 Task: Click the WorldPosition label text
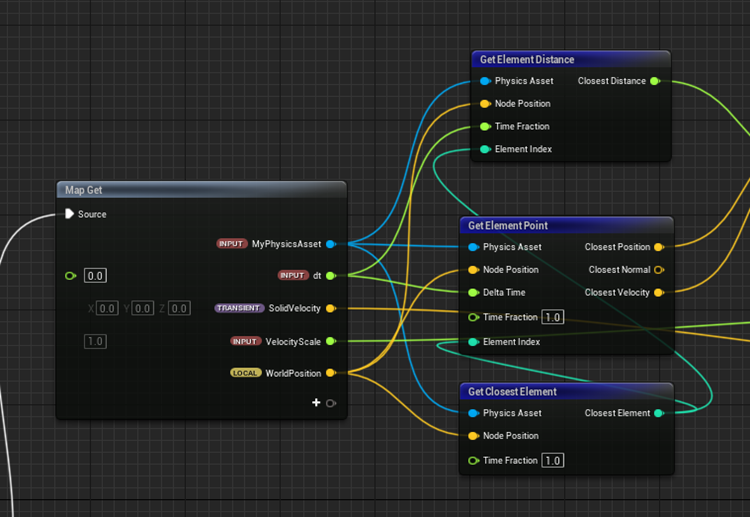click(293, 373)
